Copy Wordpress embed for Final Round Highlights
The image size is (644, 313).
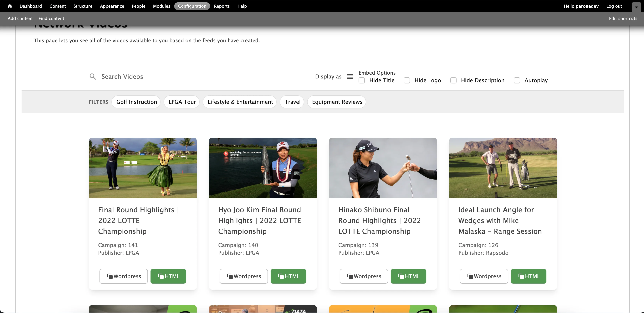tap(124, 276)
